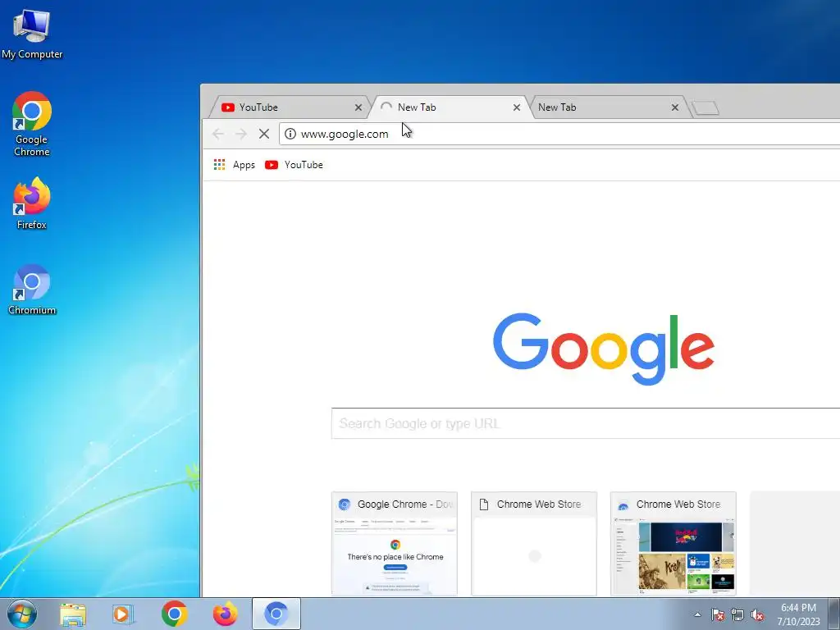The height and width of the screenshot is (630, 840).
Task: Focus the Search Google or type URL box
Action: pyautogui.click(x=586, y=424)
